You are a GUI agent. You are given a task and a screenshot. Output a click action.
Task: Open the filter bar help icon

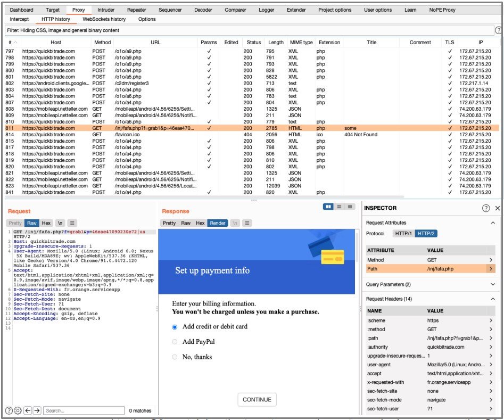coord(498,30)
